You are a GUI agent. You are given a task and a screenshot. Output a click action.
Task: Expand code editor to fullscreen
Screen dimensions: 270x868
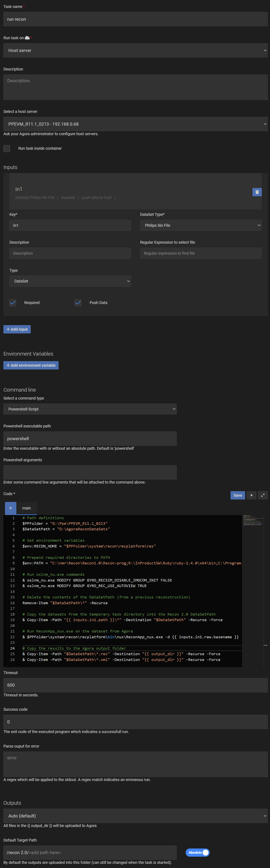coord(263,495)
